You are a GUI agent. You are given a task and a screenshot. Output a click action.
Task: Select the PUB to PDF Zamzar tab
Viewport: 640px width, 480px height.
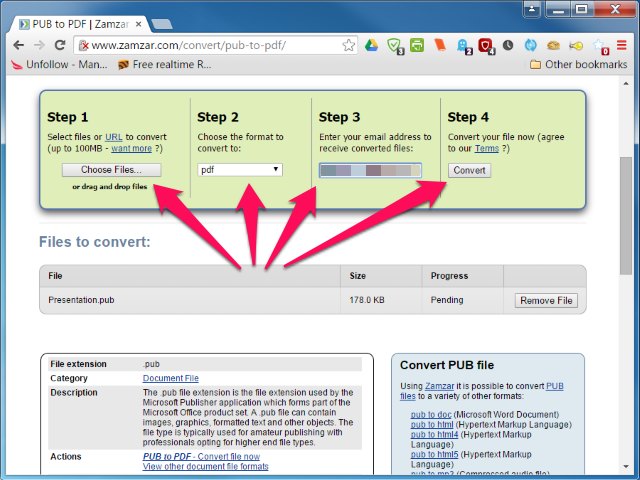81,24
